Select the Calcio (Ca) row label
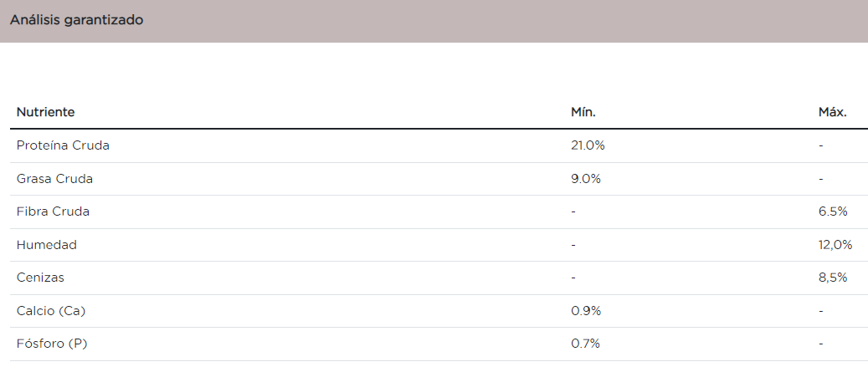Viewport: 868px width, 372px height. pyautogui.click(x=51, y=311)
